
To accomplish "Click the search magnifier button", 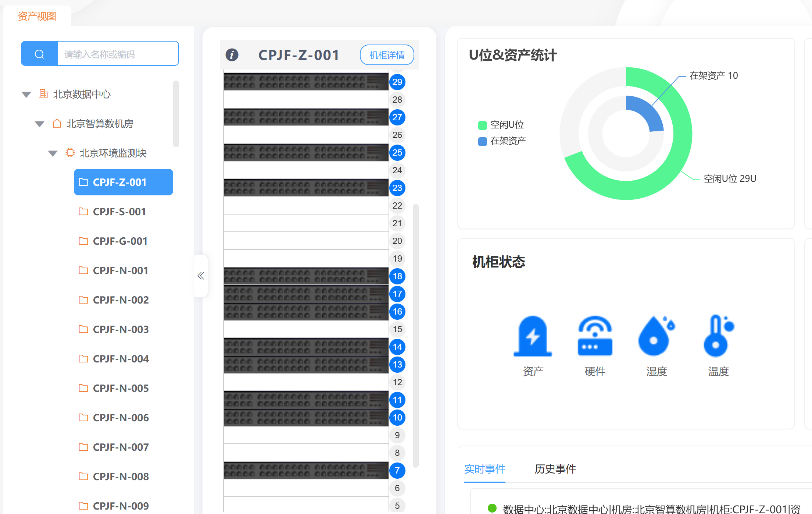I will [39, 54].
